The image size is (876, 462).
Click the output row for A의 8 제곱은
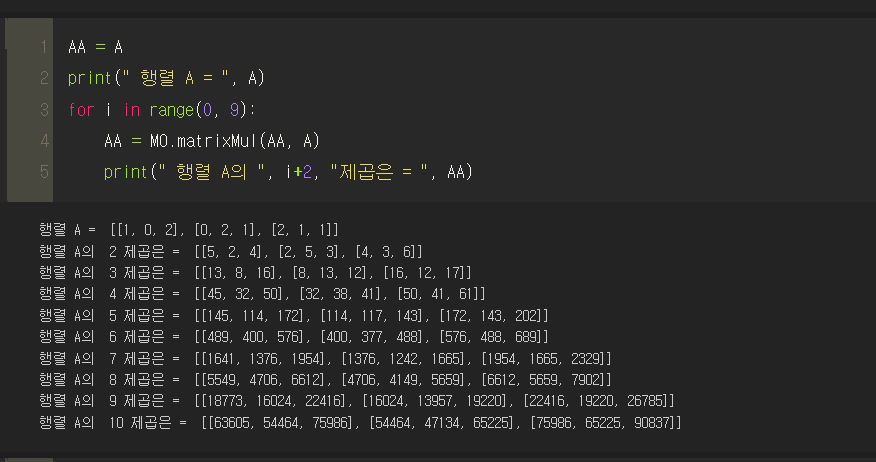click(325, 380)
